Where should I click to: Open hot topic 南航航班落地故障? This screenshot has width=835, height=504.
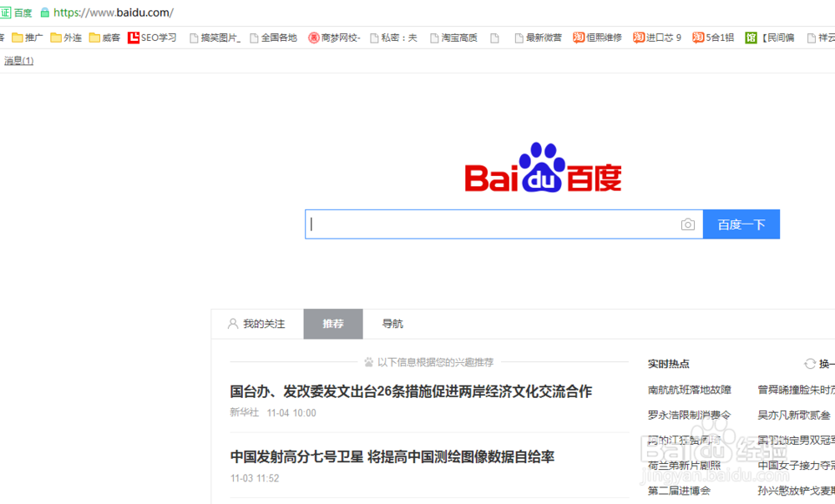[690, 391]
